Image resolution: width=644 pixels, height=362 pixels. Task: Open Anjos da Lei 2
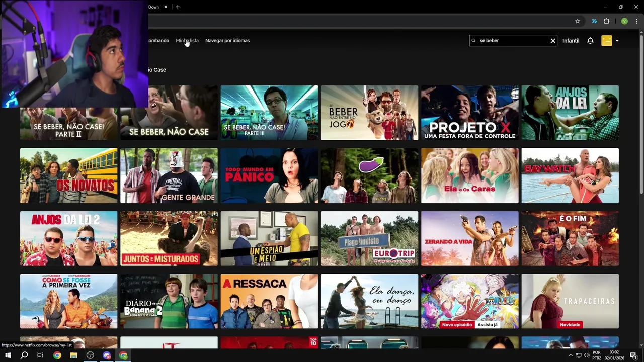pos(68,238)
